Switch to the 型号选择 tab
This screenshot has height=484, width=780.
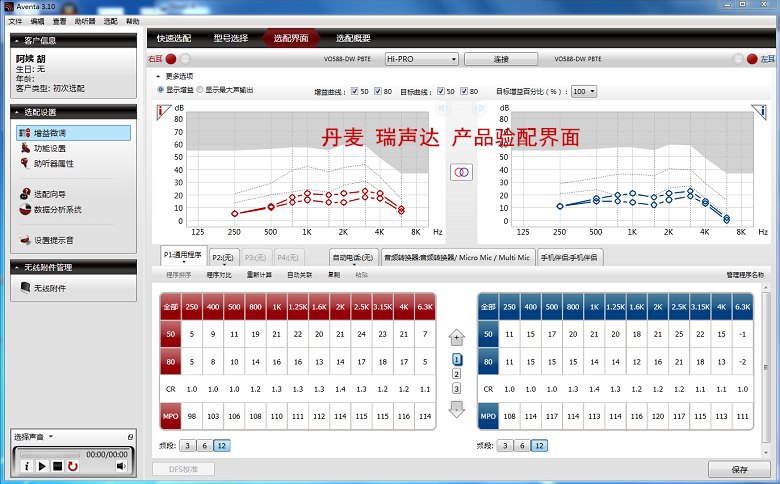(231, 38)
